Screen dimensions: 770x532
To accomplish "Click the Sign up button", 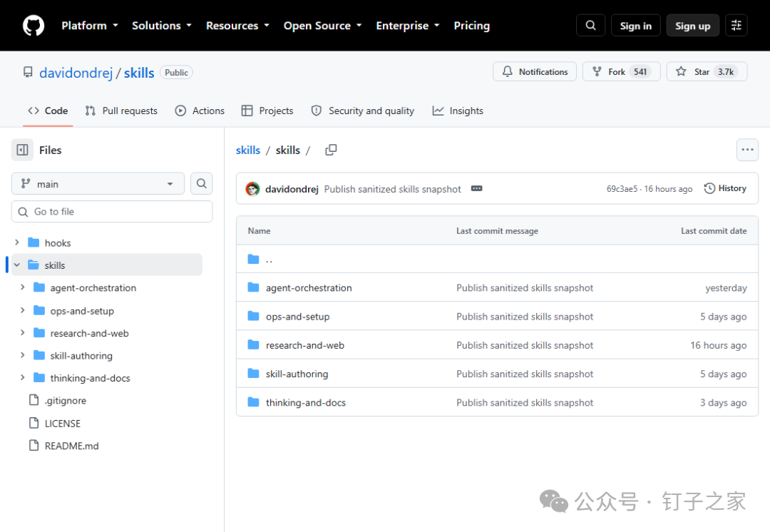I will pyautogui.click(x=692, y=26).
